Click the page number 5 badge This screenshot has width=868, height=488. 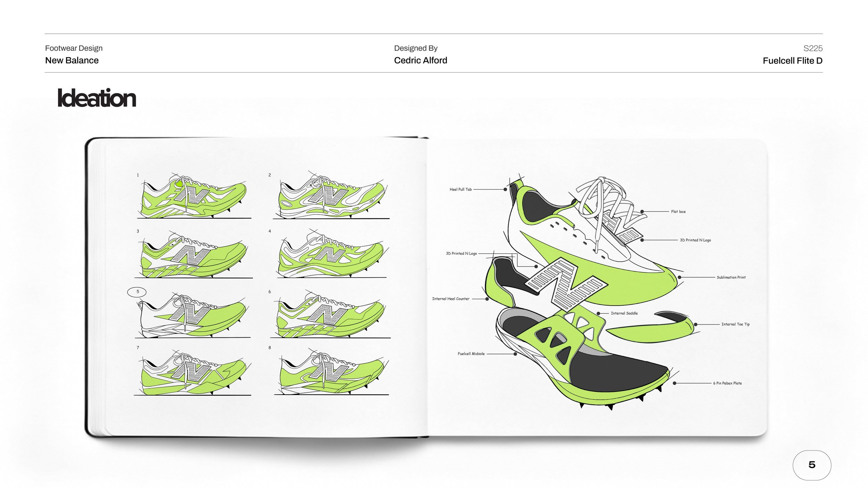point(811,465)
